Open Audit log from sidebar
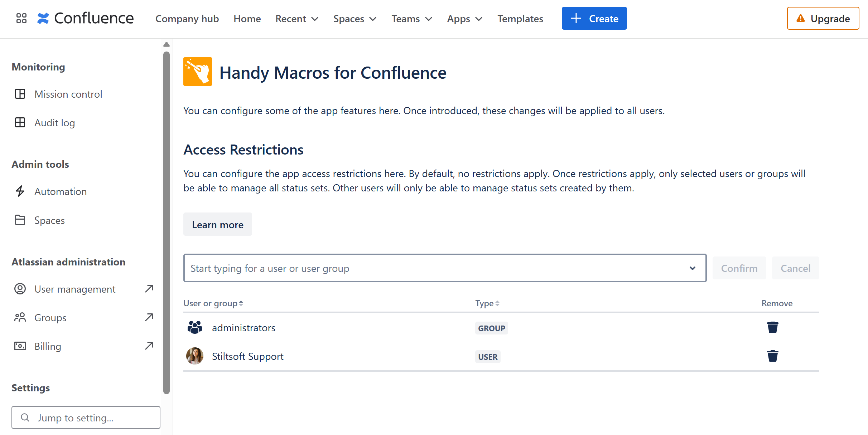The height and width of the screenshot is (435, 868). (54, 123)
